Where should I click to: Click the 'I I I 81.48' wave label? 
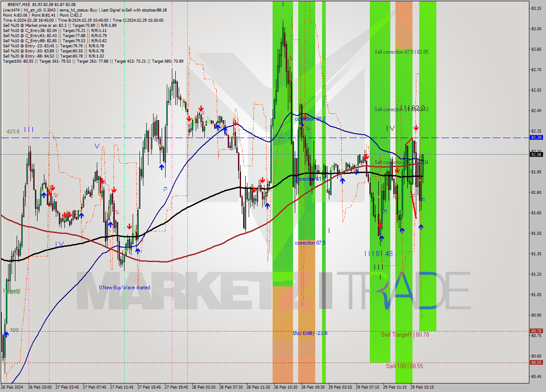(379, 254)
